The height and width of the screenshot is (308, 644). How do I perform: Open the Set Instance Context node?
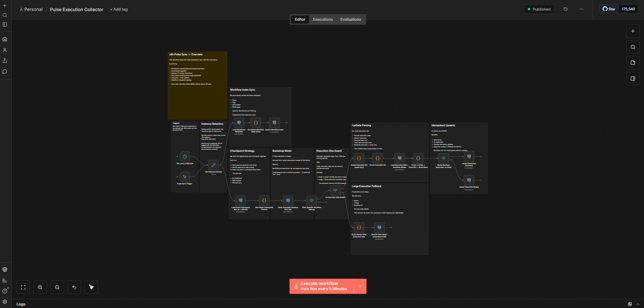tap(213, 165)
